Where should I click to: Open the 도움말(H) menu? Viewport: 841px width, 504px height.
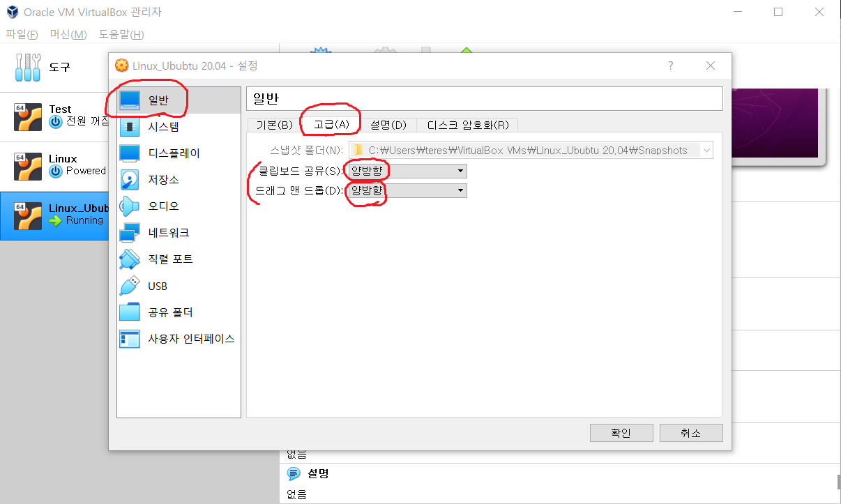[x=121, y=35]
